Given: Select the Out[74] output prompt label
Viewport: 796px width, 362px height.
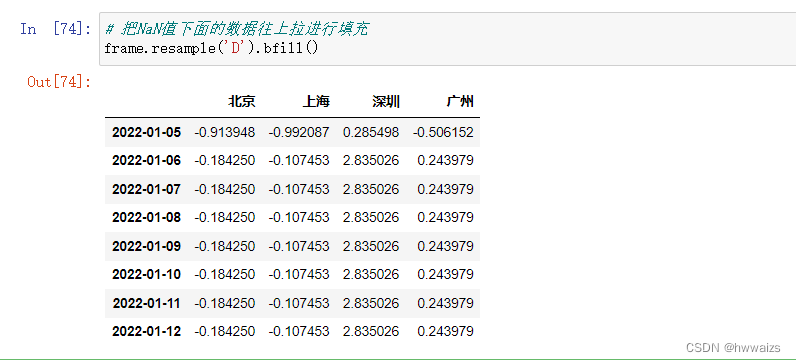Looking at the screenshot, I should [x=59, y=82].
